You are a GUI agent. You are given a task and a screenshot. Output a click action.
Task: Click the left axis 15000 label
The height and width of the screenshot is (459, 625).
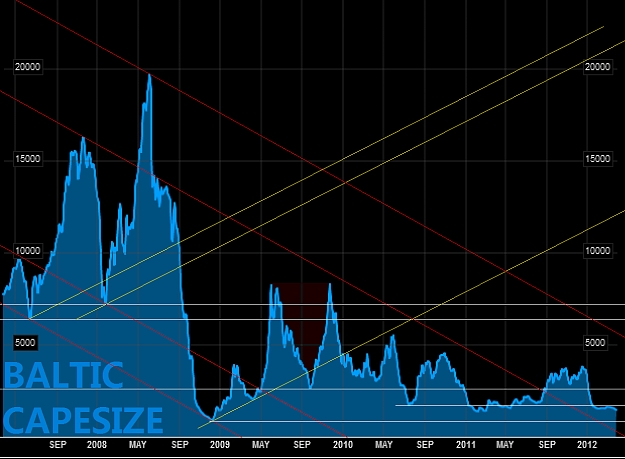[28, 159]
